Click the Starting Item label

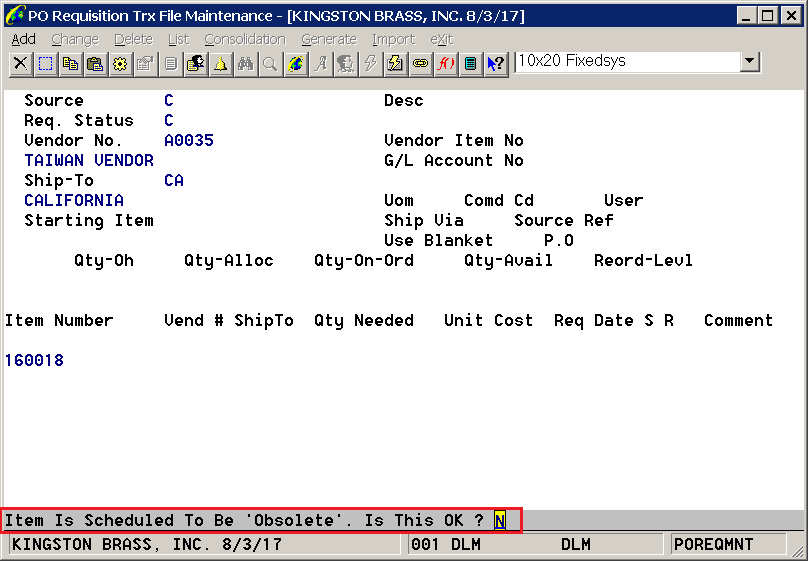(x=89, y=220)
